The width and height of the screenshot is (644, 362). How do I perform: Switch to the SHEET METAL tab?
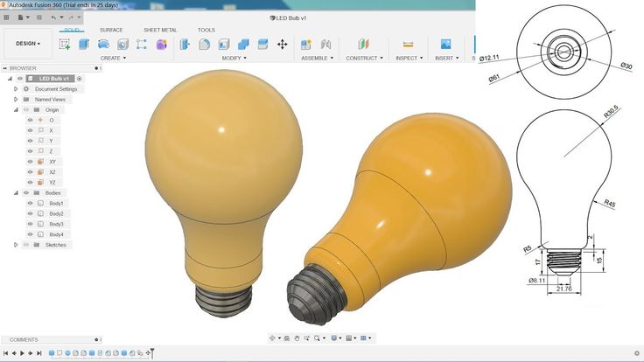point(160,30)
